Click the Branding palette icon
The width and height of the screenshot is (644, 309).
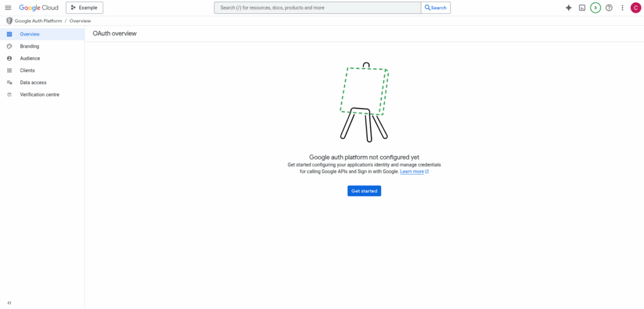[x=9, y=46]
